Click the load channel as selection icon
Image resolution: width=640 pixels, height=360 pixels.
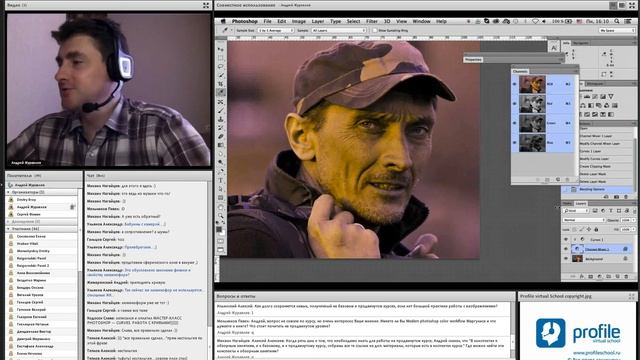pos(538,180)
